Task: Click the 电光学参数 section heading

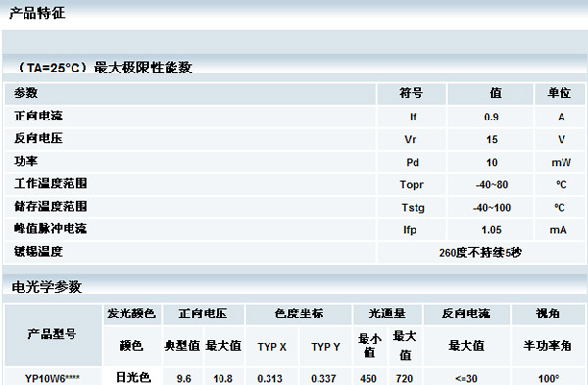Action: (x=46, y=287)
